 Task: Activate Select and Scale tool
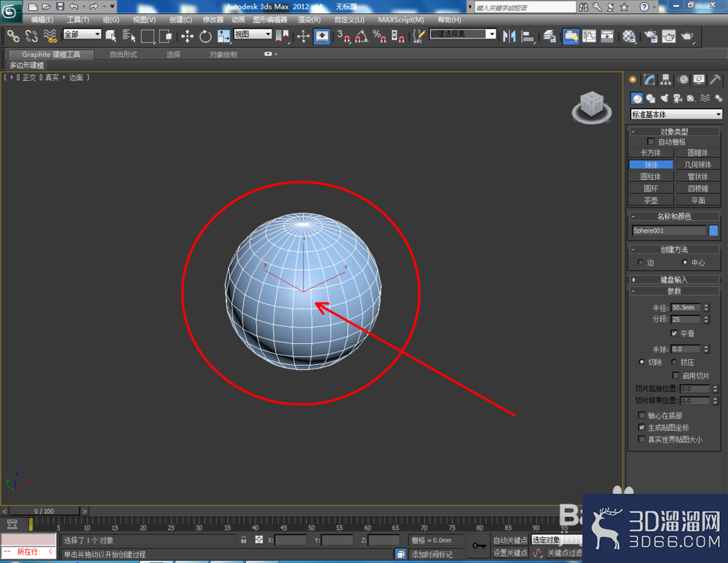click(x=223, y=36)
